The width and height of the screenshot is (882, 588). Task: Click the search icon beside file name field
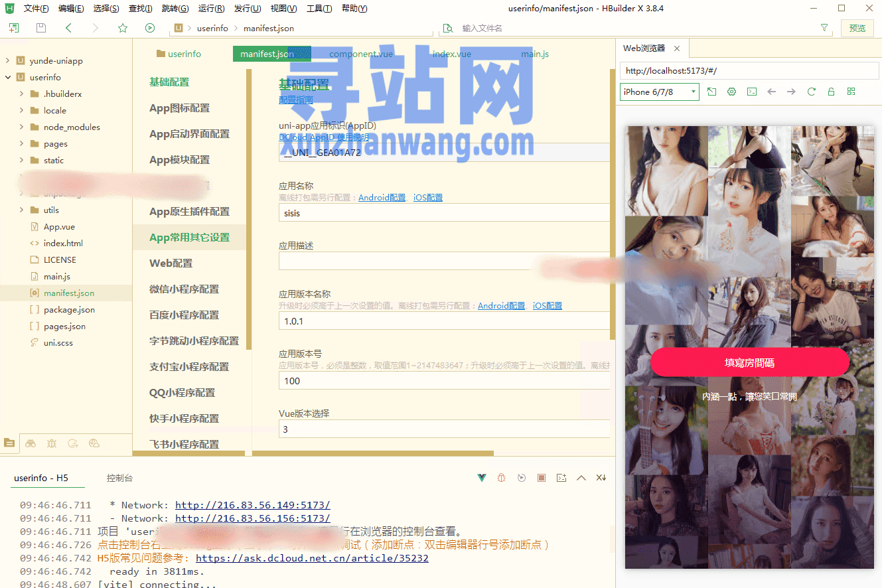[x=448, y=28]
